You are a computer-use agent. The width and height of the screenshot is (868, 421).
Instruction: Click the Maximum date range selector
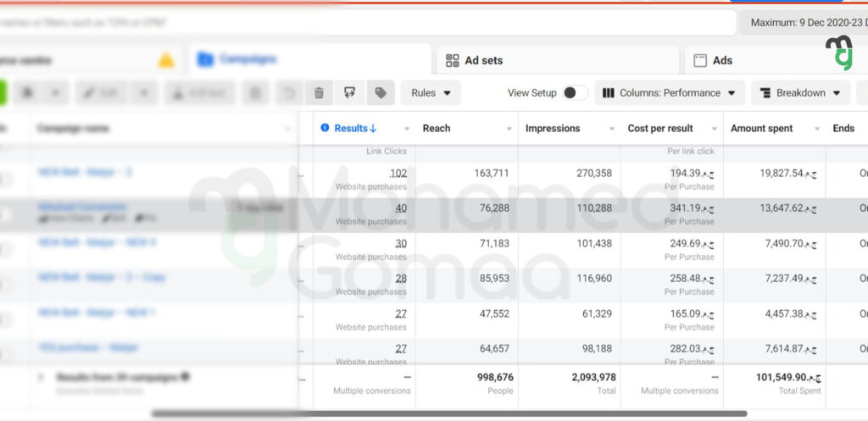(805, 23)
